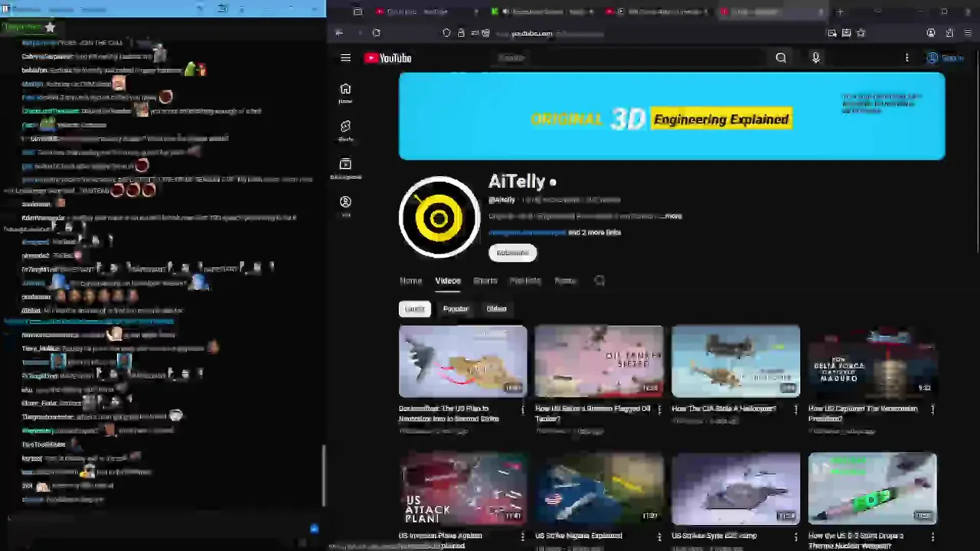
Task: Select the Popular sort chip
Action: [456, 309]
